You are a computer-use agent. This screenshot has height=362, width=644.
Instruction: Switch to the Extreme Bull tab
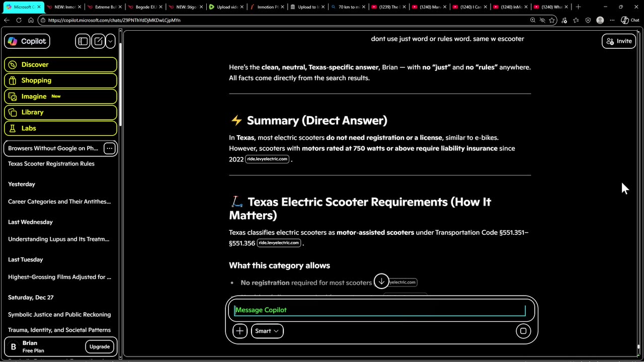(106, 7)
